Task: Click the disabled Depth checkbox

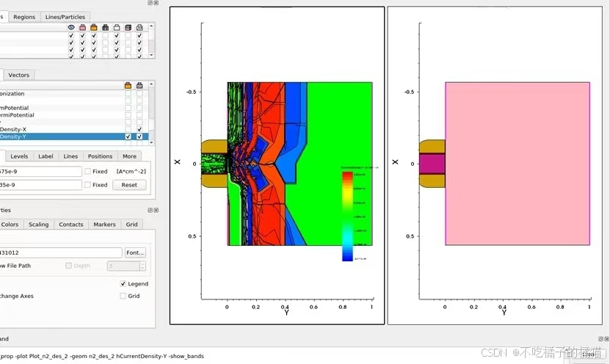Action: point(68,266)
